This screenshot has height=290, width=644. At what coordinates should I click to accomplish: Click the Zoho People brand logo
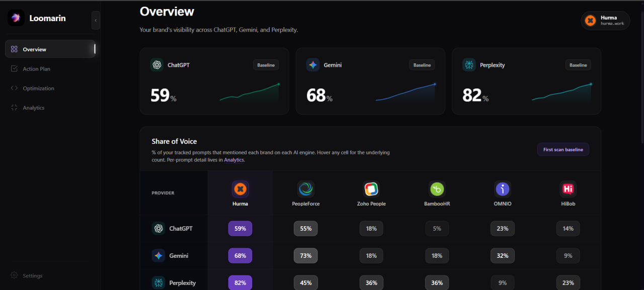point(371,189)
